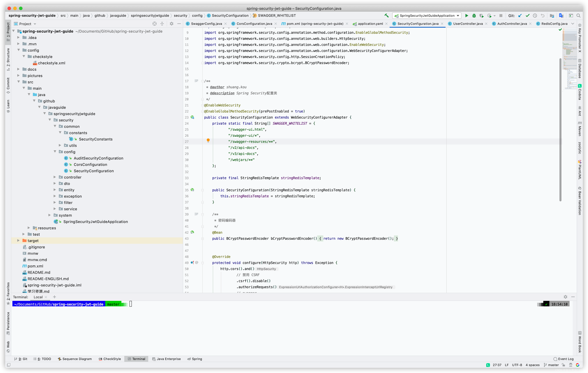Open Project panel settings gear

171,24
